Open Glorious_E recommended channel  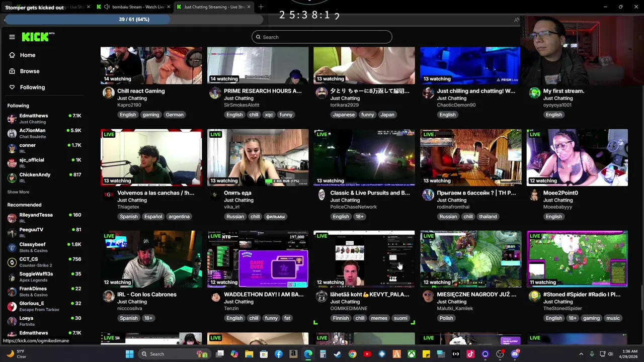tap(44, 306)
